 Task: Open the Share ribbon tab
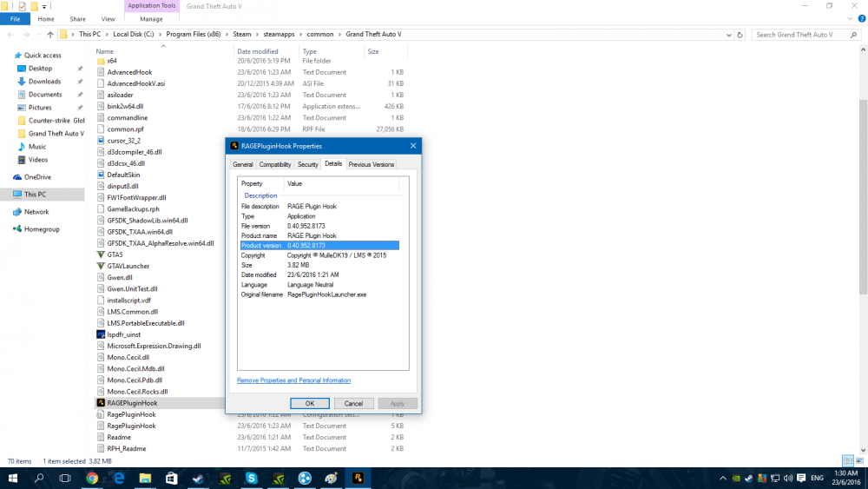coord(77,19)
